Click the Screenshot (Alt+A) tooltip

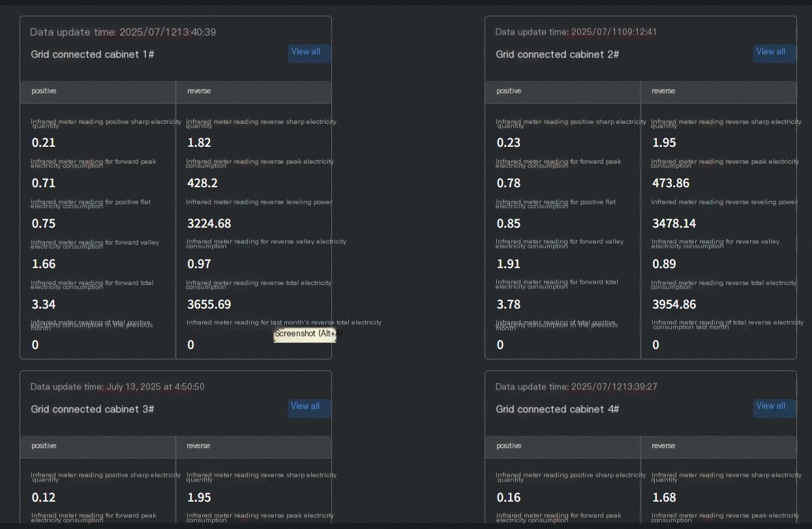pos(305,334)
